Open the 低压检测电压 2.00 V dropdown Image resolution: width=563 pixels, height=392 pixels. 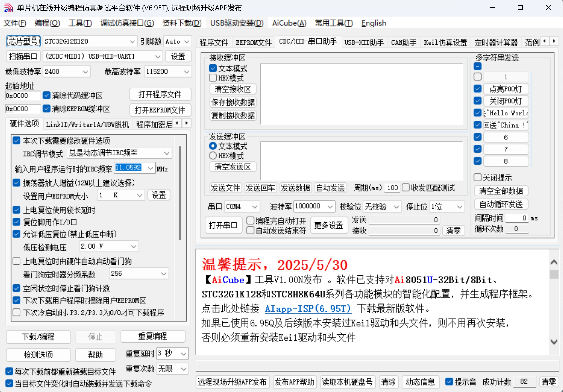tap(134, 246)
